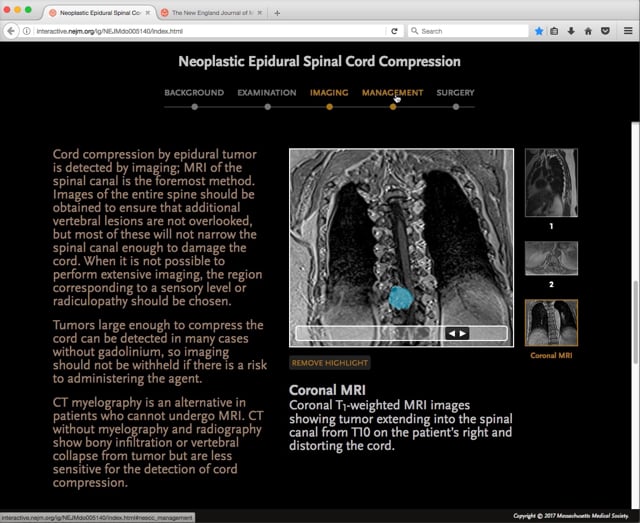The height and width of the screenshot is (523, 640).
Task: Click the copyright Massachusetts Medical Society text
Action: click(571, 516)
